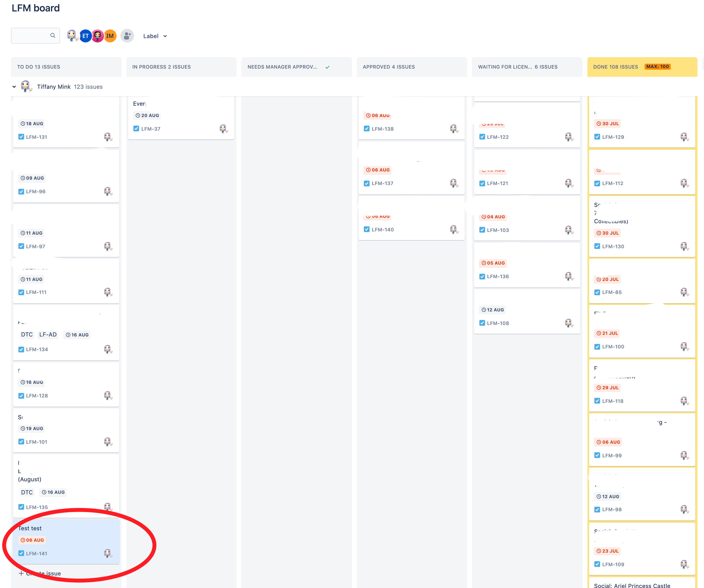
Task: Toggle the checkbox on card LFM-129
Action: (x=597, y=137)
